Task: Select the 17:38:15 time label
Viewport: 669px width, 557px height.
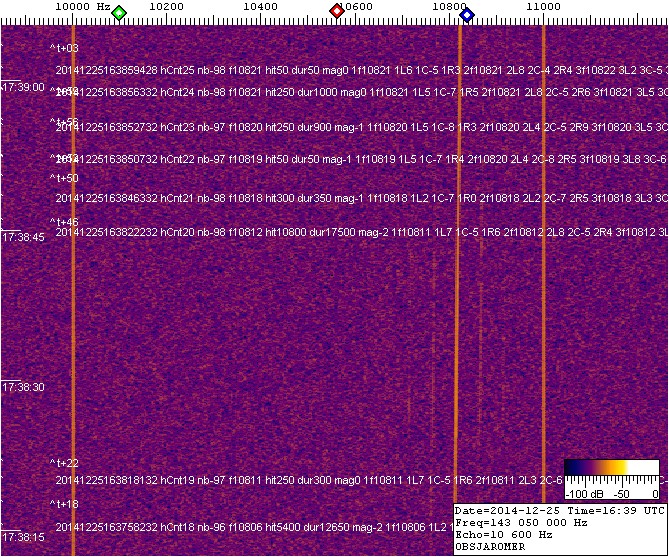Action: (23, 537)
